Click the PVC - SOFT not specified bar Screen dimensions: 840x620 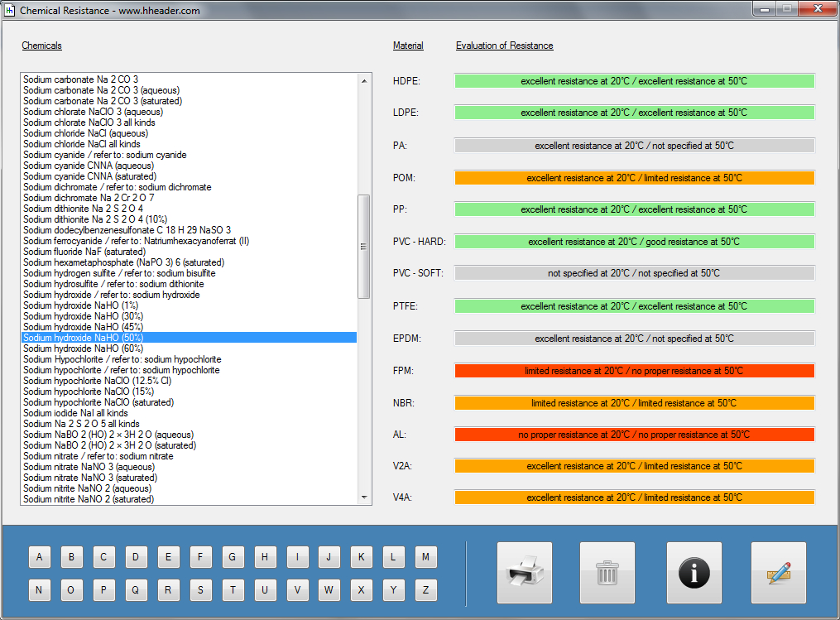click(634, 273)
